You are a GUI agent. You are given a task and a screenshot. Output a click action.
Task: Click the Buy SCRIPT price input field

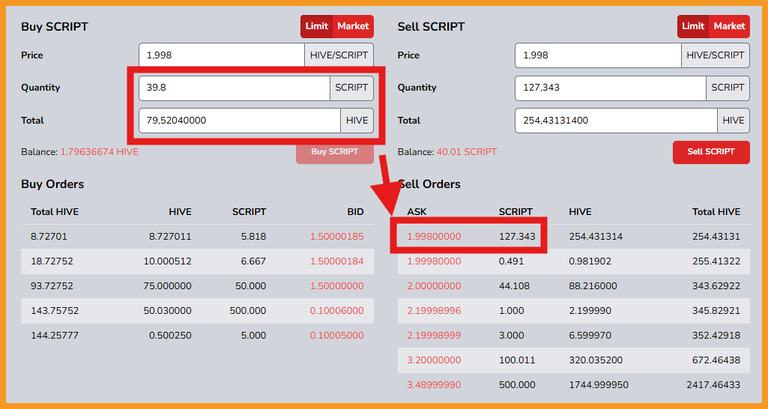[x=221, y=55]
